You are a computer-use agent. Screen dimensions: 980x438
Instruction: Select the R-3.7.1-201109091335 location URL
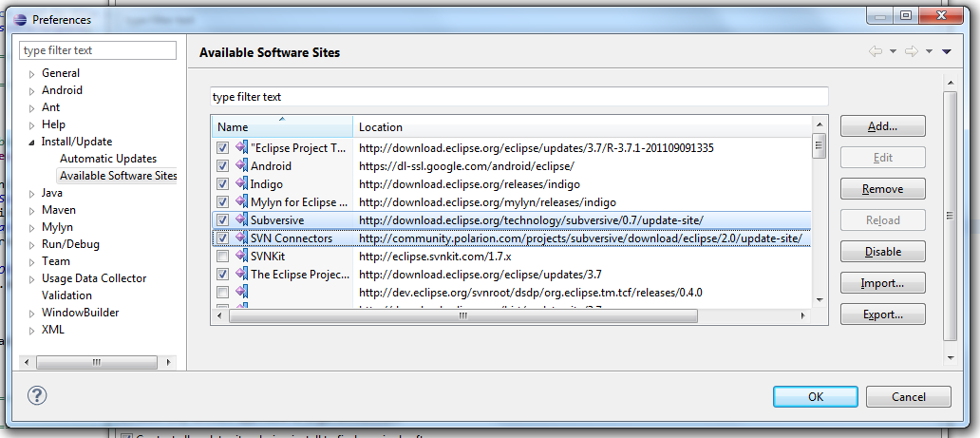[537, 148]
